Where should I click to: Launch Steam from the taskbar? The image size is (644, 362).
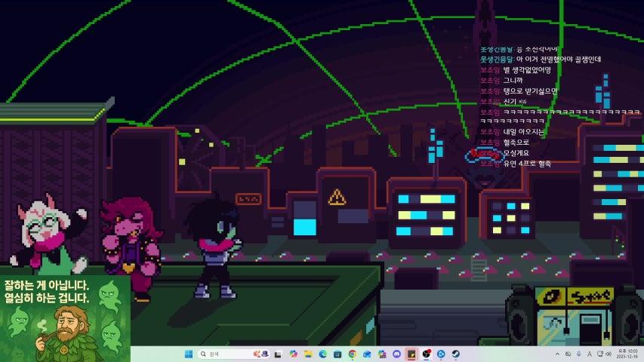coord(456,354)
